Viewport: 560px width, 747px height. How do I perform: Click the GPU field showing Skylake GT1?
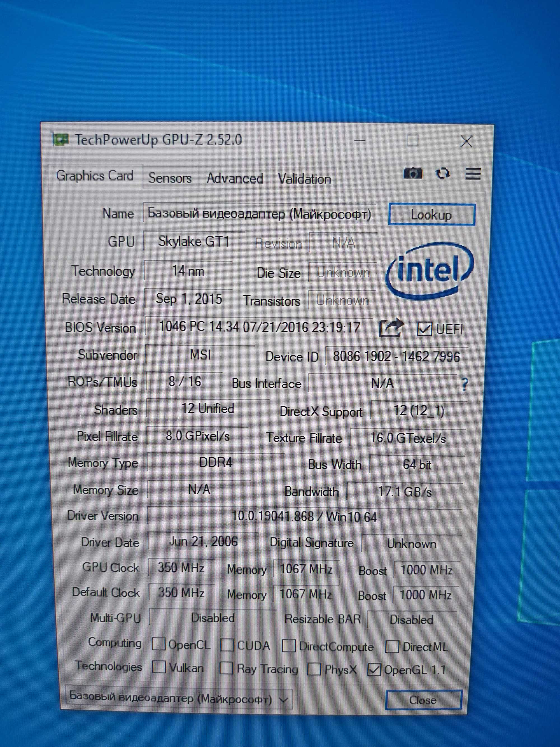coord(194,242)
